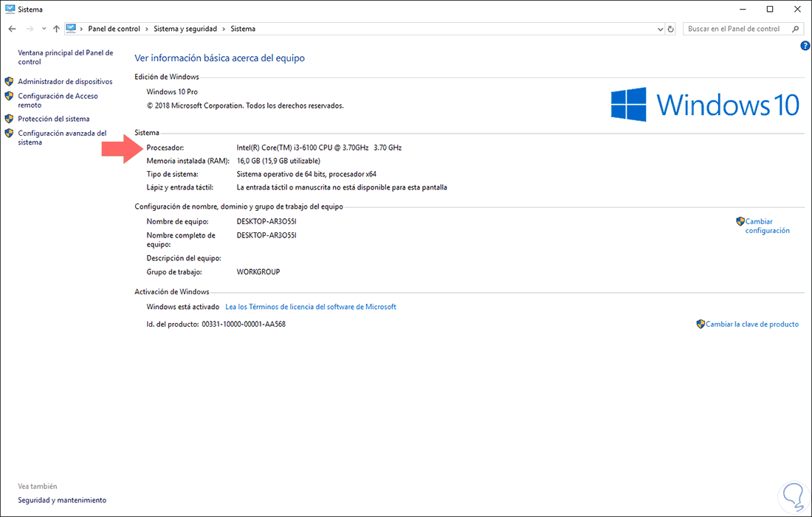Image resolution: width=812 pixels, height=517 pixels.
Task: Open the address bar history dropdown
Action: click(660, 30)
